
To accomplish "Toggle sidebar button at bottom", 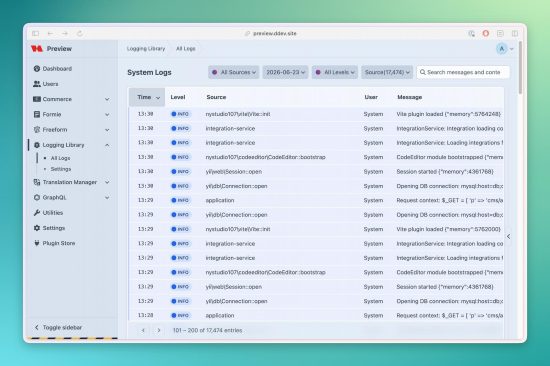I will click(x=58, y=327).
